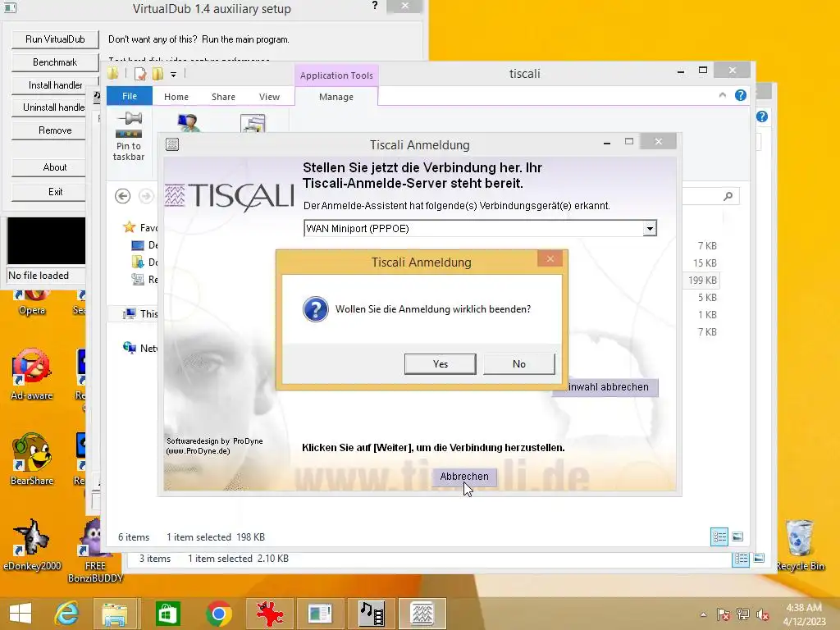The height and width of the screenshot is (630, 840).
Task: Open About in VirtualDub setup
Action: click(x=48, y=167)
